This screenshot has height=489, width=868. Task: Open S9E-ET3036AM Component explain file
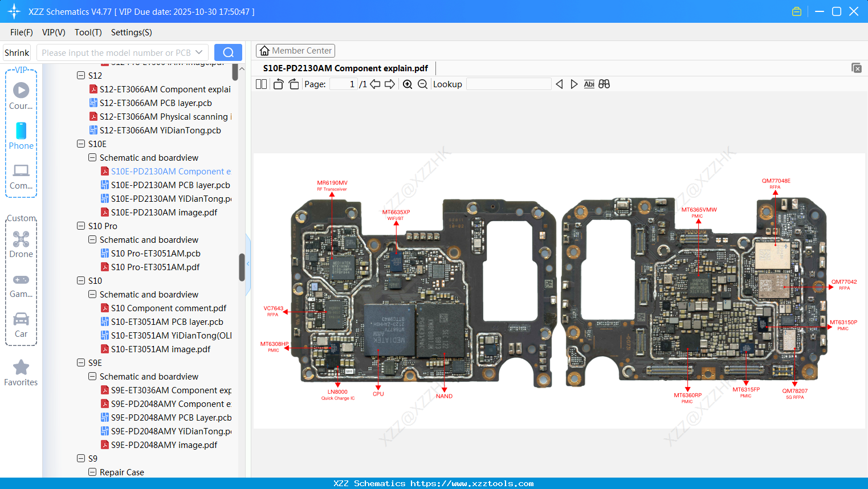point(171,390)
